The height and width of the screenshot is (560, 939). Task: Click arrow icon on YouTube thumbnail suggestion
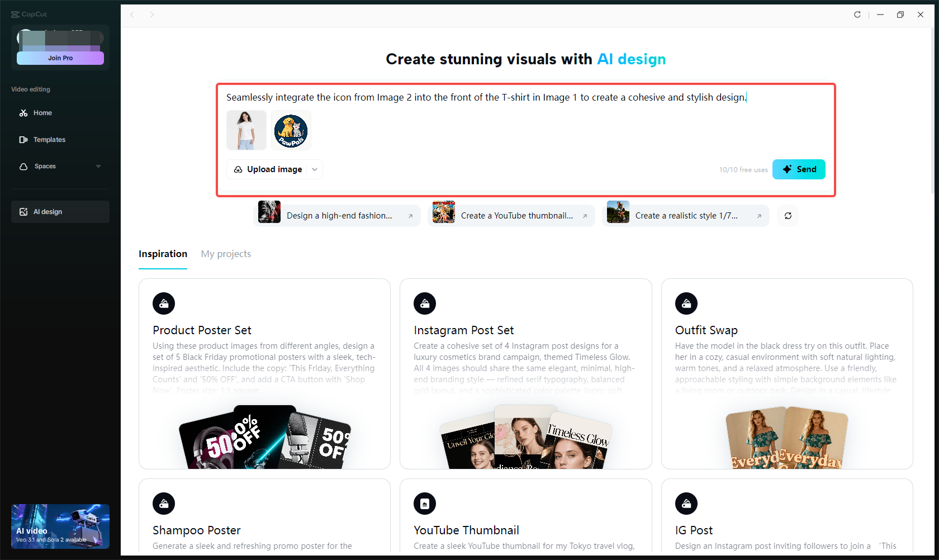(585, 216)
